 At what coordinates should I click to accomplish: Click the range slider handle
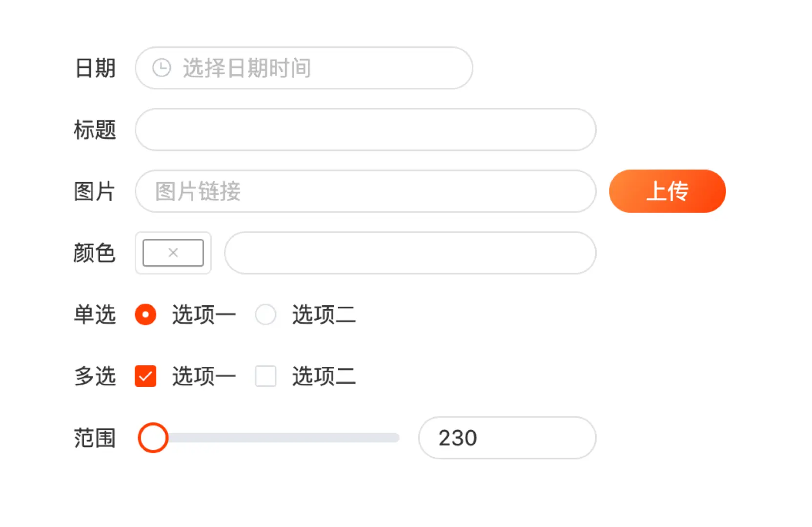[153, 438]
